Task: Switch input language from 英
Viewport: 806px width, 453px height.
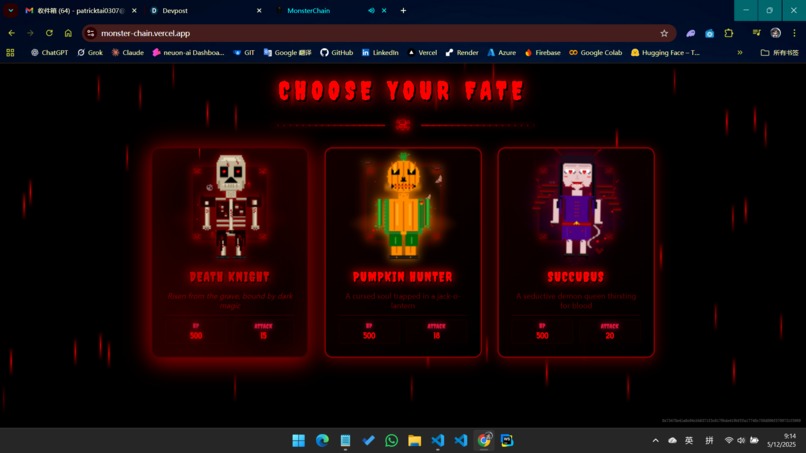Action: 689,441
